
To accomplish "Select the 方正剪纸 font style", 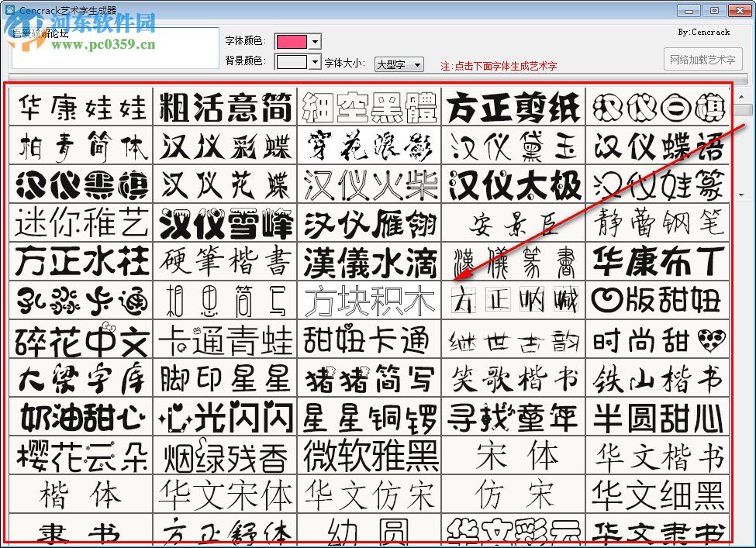I will click(513, 106).
